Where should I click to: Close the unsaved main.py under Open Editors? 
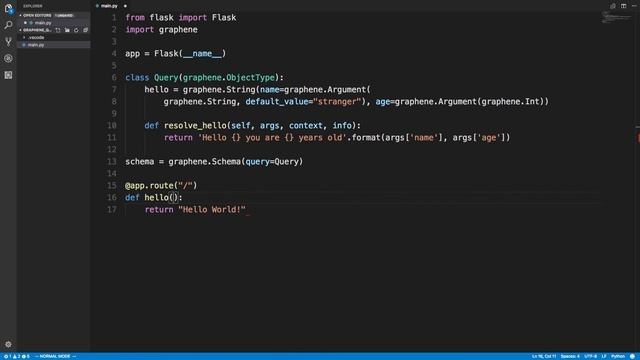tap(25, 23)
